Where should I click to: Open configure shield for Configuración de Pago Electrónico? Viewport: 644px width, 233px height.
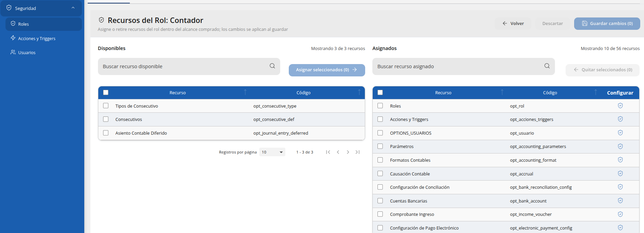coord(620,228)
